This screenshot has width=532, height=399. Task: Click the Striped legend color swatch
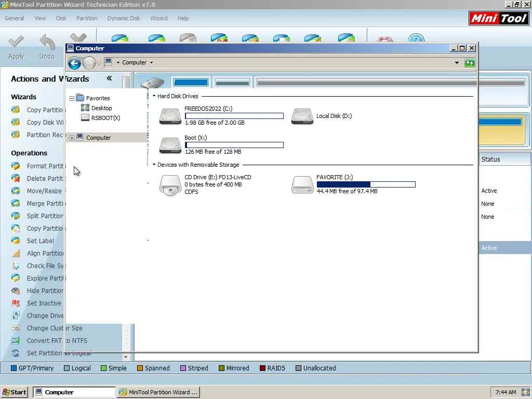click(x=183, y=368)
